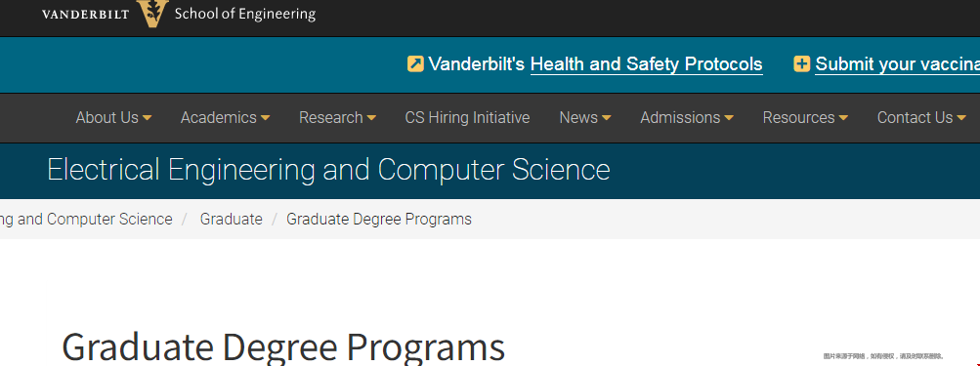Viewport: 980px width, 366px height.
Task: Open the Research dropdown caret
Action: pyautogui.click(x=371, y=118)
